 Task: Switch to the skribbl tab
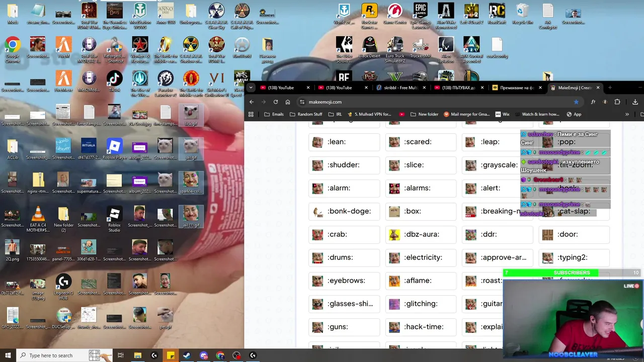(400, 87)
